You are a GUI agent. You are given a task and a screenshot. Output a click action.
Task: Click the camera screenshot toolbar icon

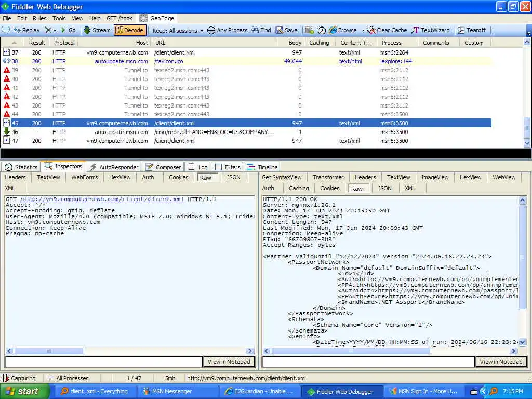pos(309,30)
